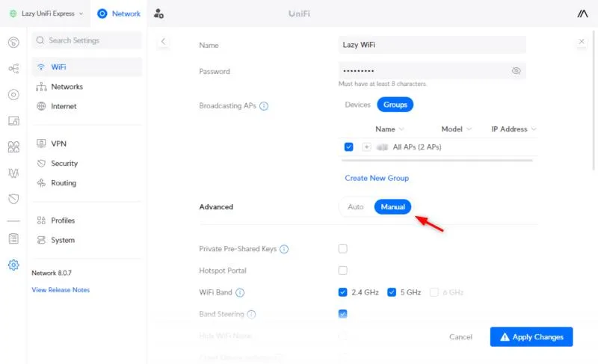The image size is (598, 364).
Task: Sort by the Name column
Action: tap(389, 129)
